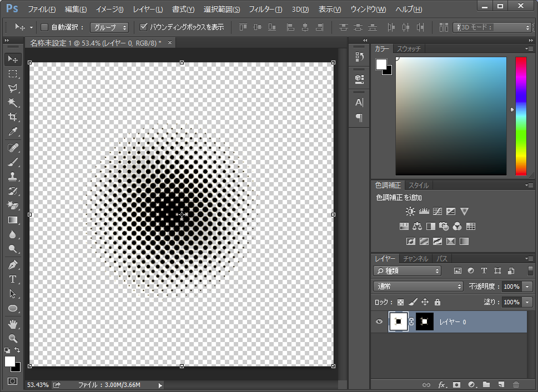Image resolution: width=538 pixels, height=392 pixels.
Task: Select the Zoom tool
Action: click(13, 338)
